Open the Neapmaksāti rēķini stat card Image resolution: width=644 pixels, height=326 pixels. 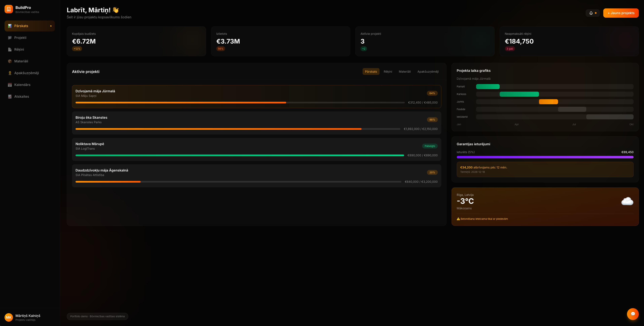(x=569, y=41)
